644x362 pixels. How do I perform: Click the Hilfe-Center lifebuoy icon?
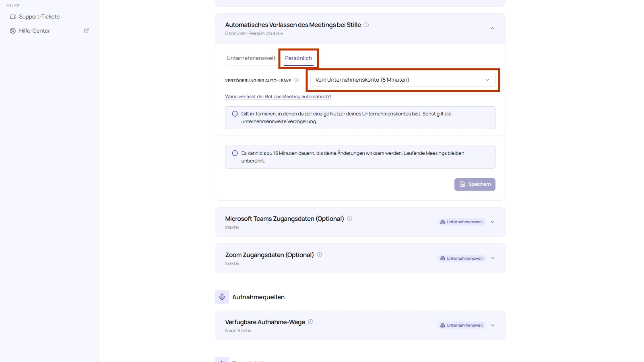[13, 31]
